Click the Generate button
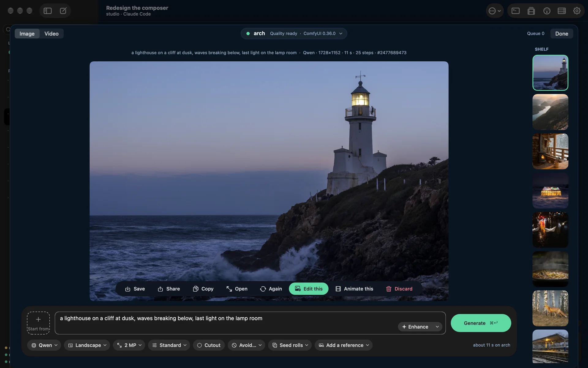This screenshot has width=588, height=368. tap(481, 323)
